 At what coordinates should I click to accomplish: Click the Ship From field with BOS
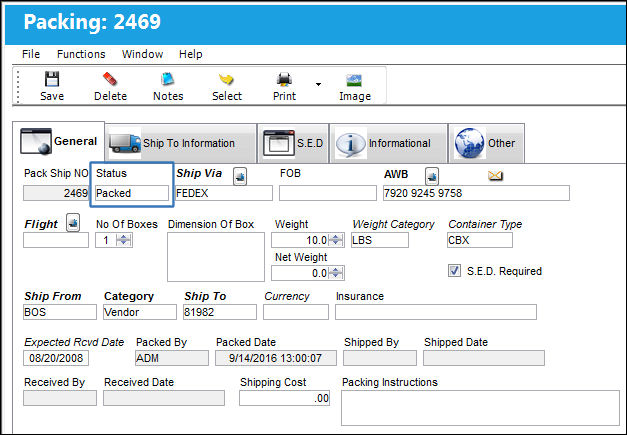point(60,312)
